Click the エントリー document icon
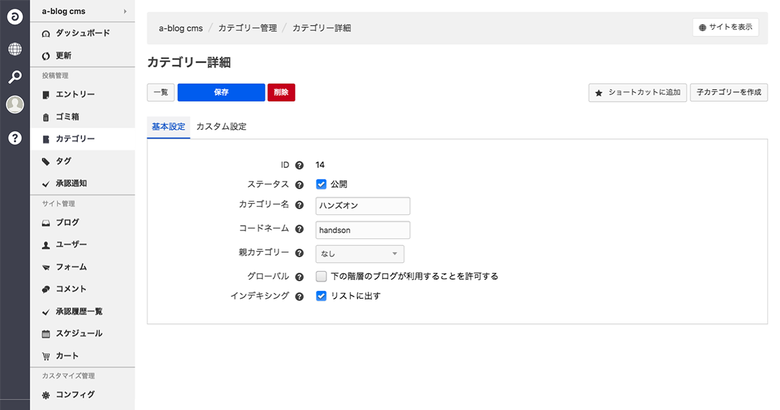The width and height of the screenshot is (780, 410). (x=46, y=95)
